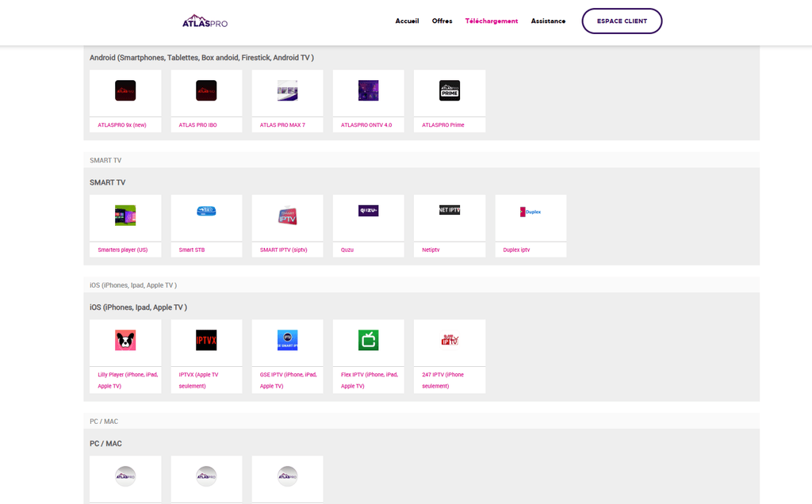Open GSE IPTV (iPhone, iPad, Apple TV) link
The image size is (812, 504).
click(289, 380)
